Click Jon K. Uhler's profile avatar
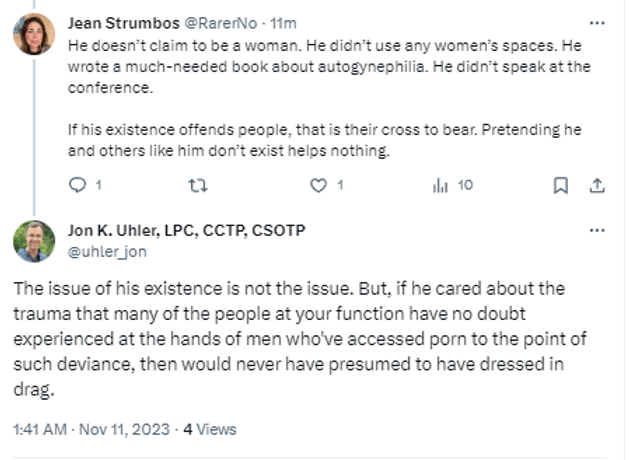Screen dimensions: 629x460 (34, 241)
